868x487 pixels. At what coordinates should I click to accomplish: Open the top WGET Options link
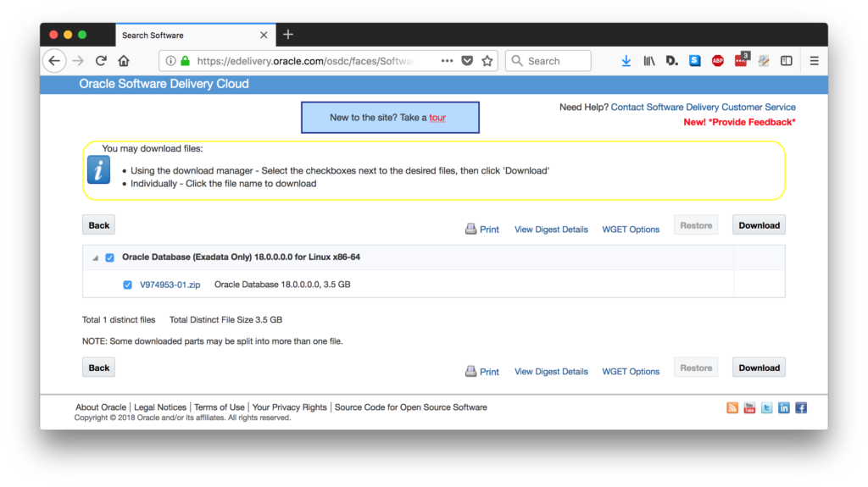click(631, 230)
